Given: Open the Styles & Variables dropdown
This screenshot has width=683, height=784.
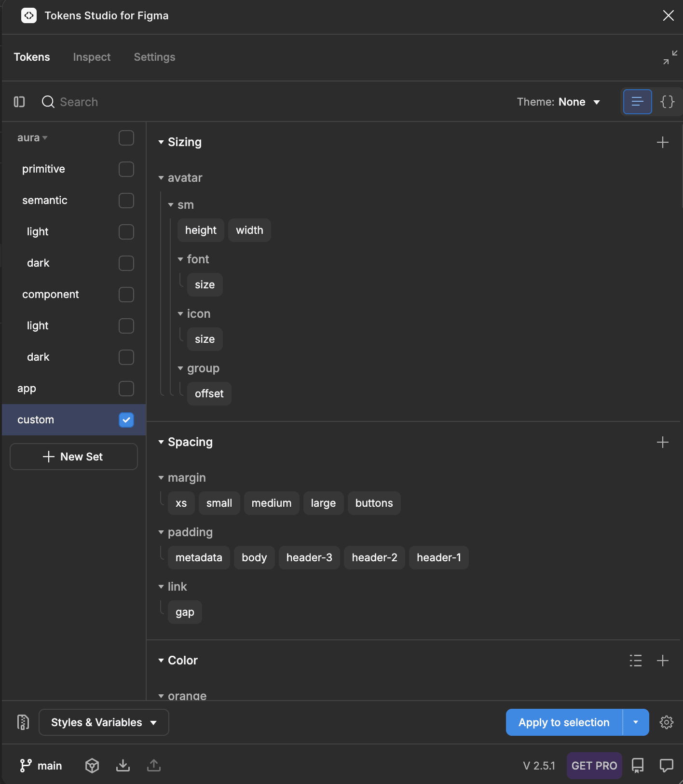Looking at the screenshot, I should [104, 722].
